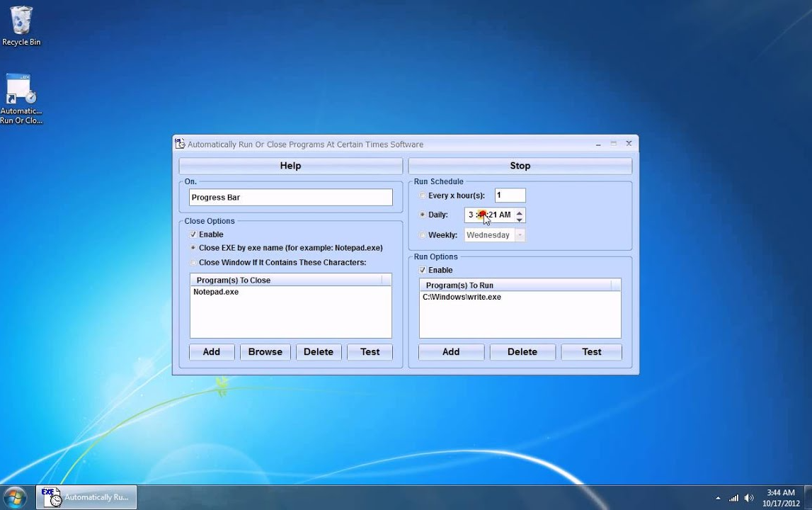Click the Progress Bar text field
The width and height of the screenshot is (812, 510).
pos(290,198)
